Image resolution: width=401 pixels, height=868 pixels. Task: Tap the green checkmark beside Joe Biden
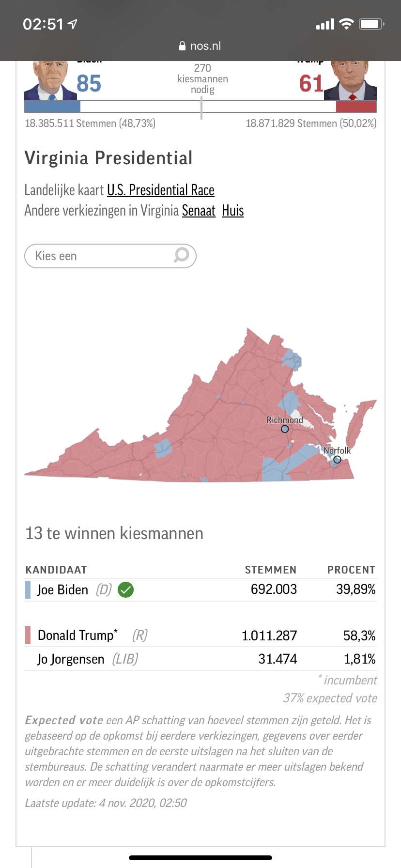click(x=126, y=589)
